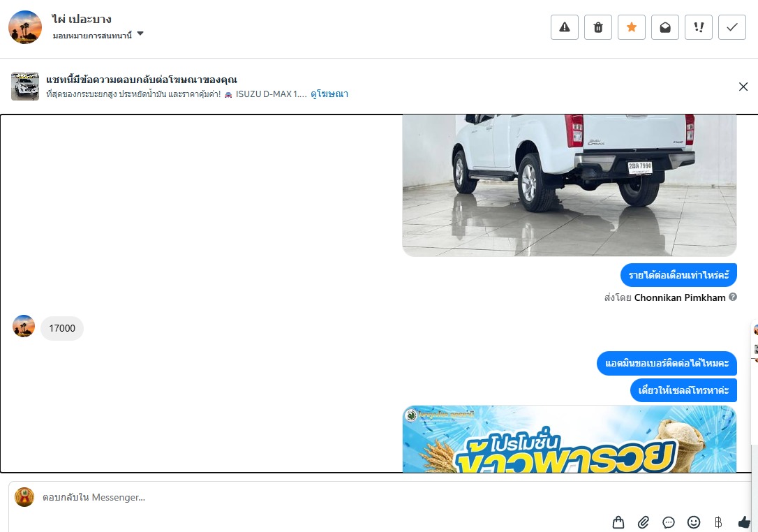Open the ข้าวพารวย promotion image
Screen dimensions: 758x532
[570, 439]
